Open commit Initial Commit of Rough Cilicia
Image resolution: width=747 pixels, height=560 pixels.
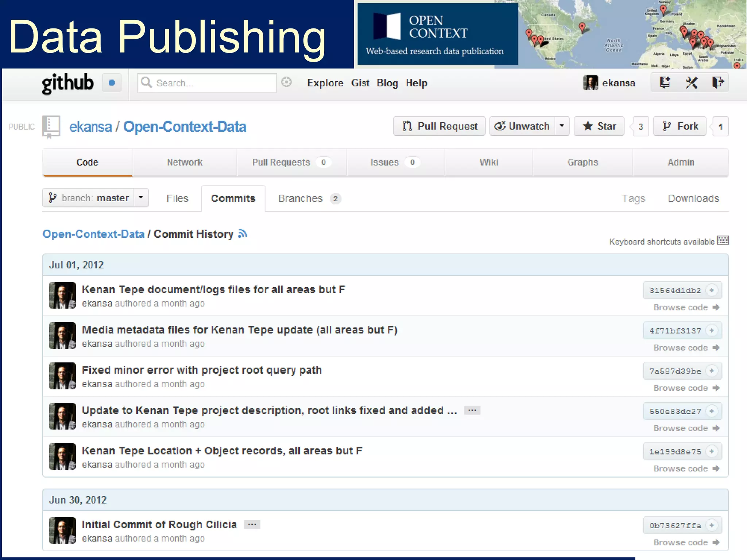point(159,525)
